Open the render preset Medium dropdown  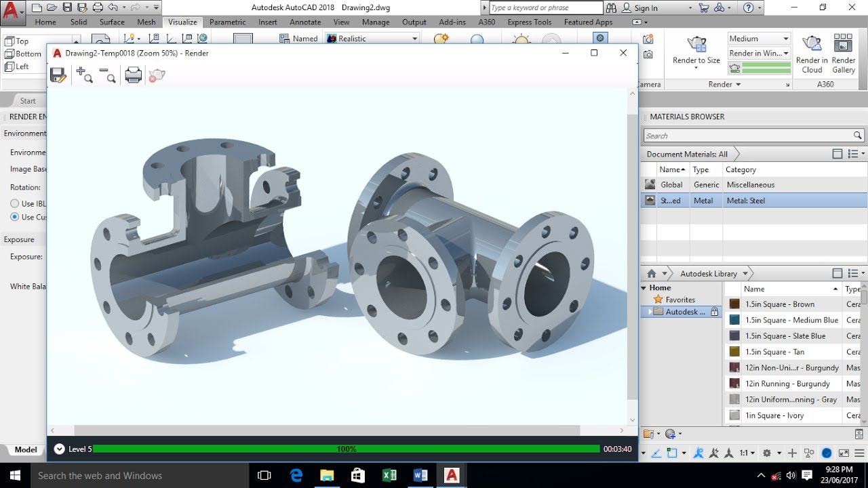coord(759,39)
